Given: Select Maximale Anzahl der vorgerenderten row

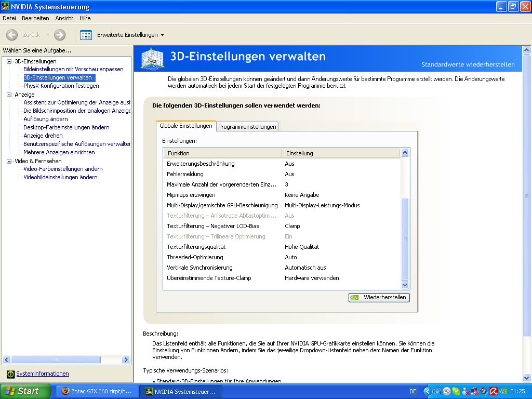Looking at the screenshot, I should (x=282, y=184).
